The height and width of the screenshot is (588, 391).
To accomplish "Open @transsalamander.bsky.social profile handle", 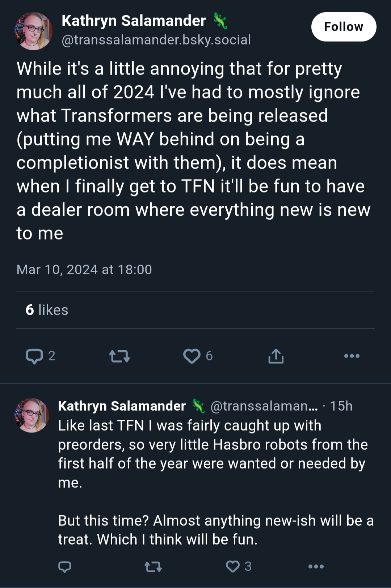I will click(156, 40).
